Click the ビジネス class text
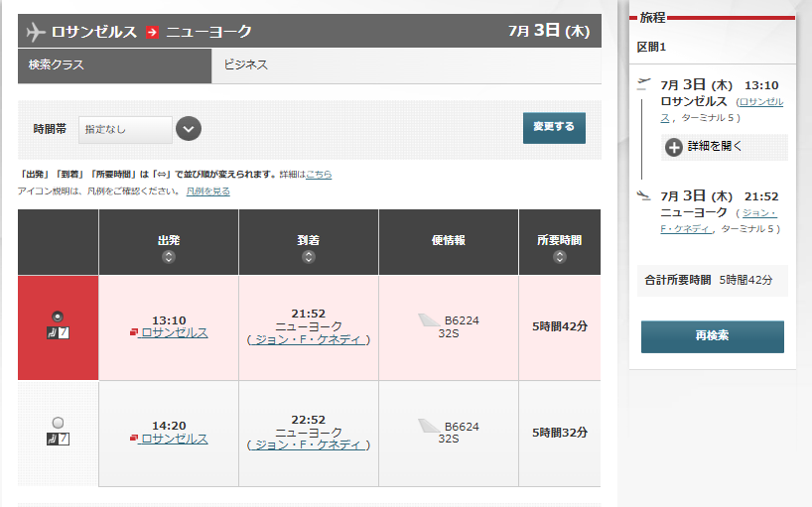Viewport: 812px width, 507px height. coord(246,64)
